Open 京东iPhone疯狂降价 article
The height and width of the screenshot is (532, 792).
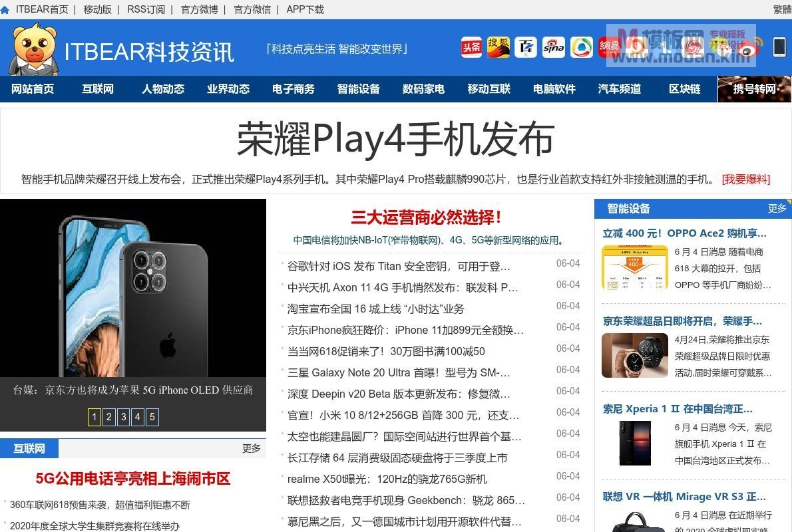point(405,330)
